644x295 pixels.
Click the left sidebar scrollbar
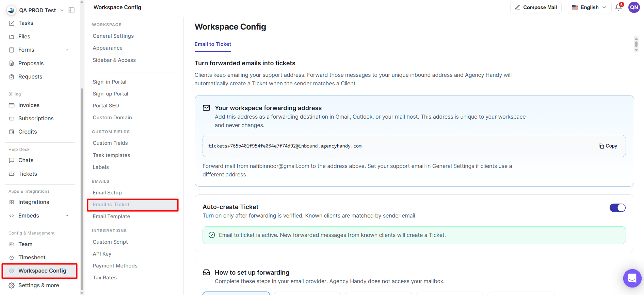pos(82,189)
